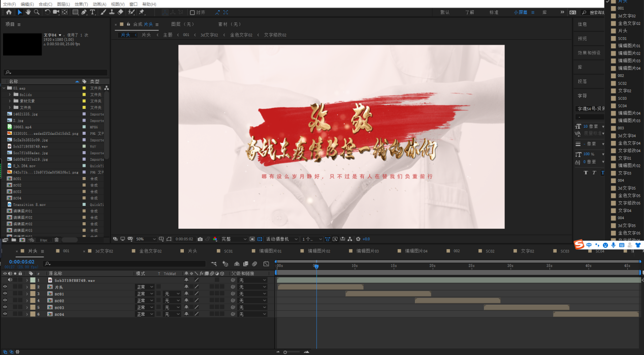Select the Pen tool

[x=84, y=12]
